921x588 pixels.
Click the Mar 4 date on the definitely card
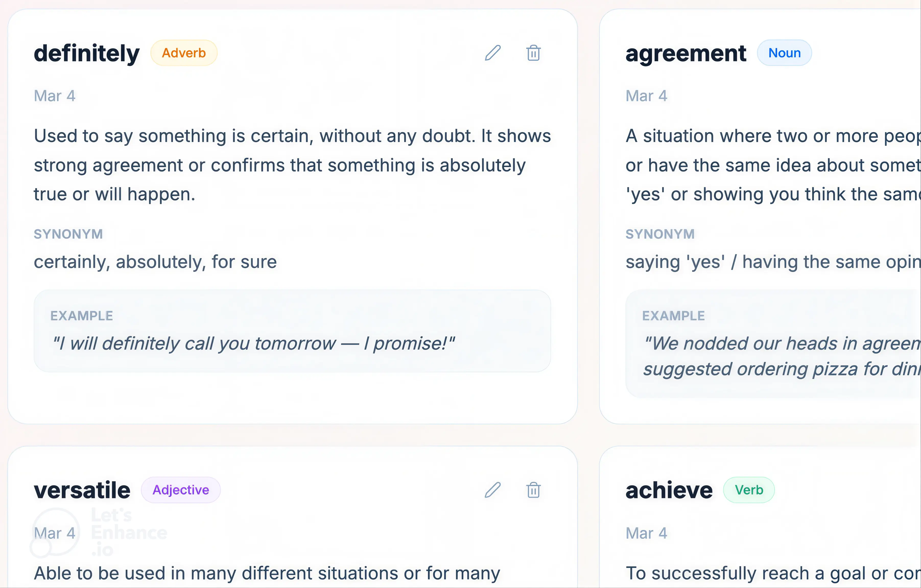coord(54,96)
